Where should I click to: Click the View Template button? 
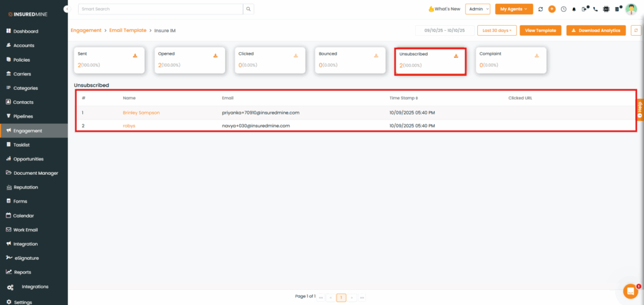point(540,30)
